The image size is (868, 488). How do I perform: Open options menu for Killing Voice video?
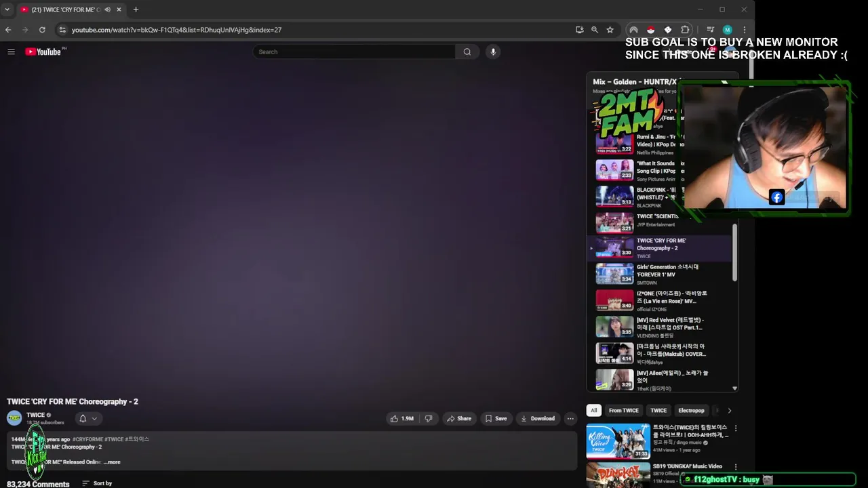point(736,428)
